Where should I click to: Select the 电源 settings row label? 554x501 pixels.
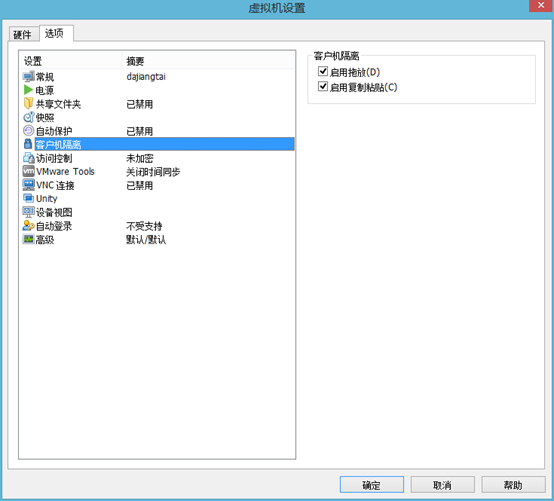[45, 90]
